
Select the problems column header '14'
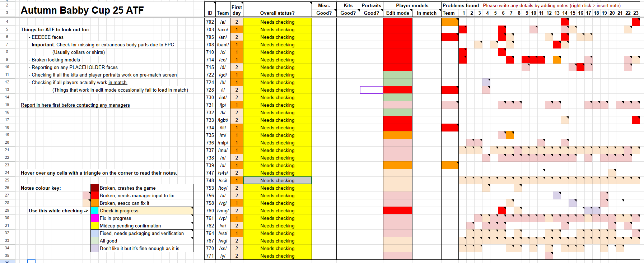click(x=565, y=13)
